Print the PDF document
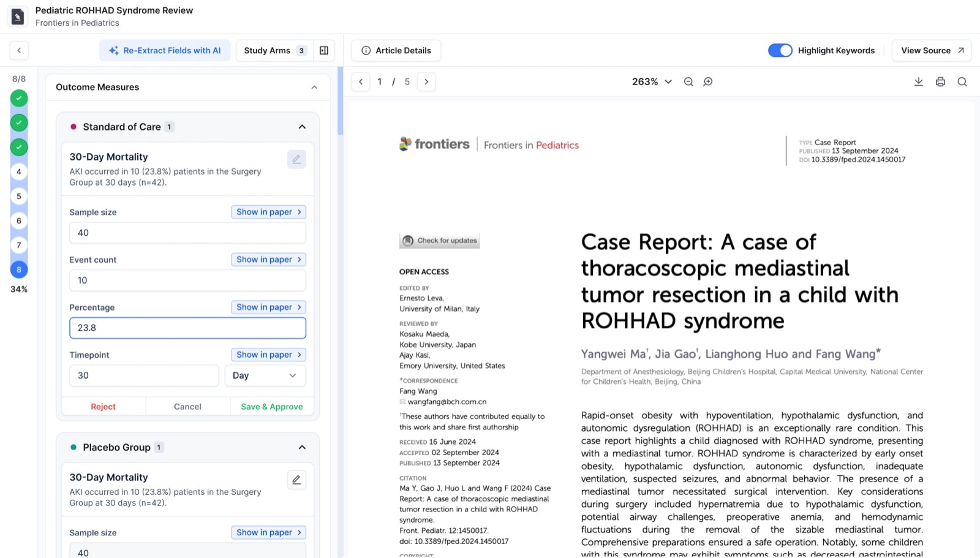 click(940, 81)
